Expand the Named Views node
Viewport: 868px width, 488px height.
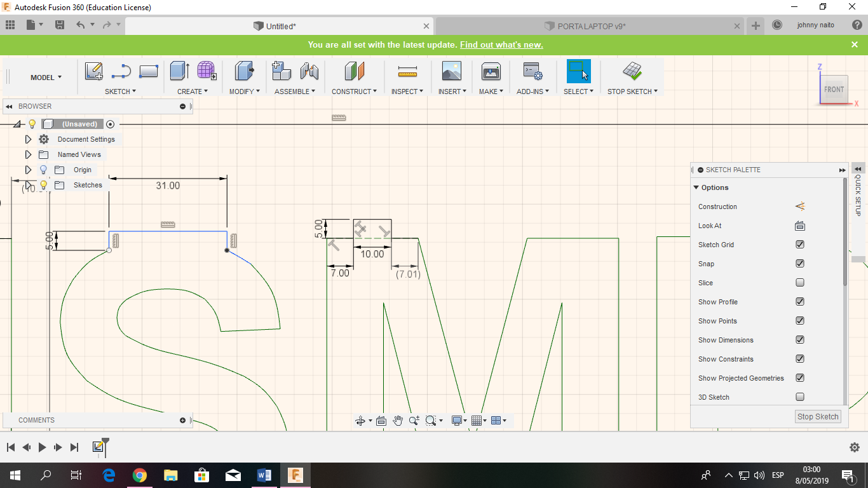pyautogui.click(x=28, y=154)
